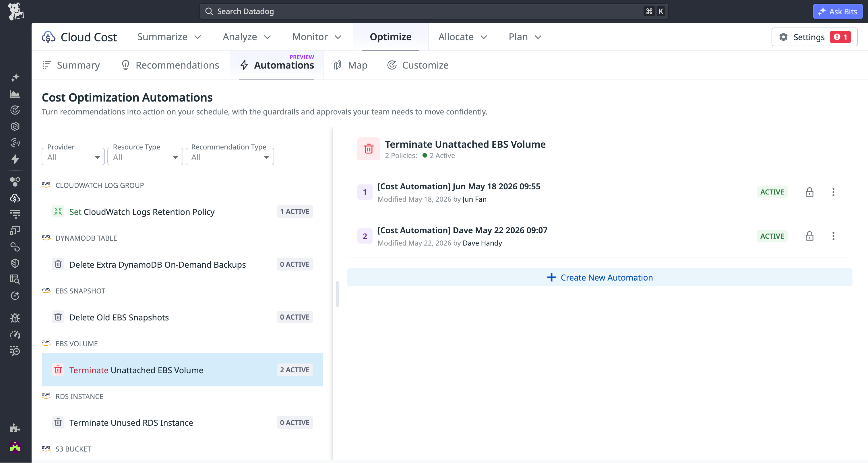Open the Provider dropdown
868x463 pixels.
point(73,157)
